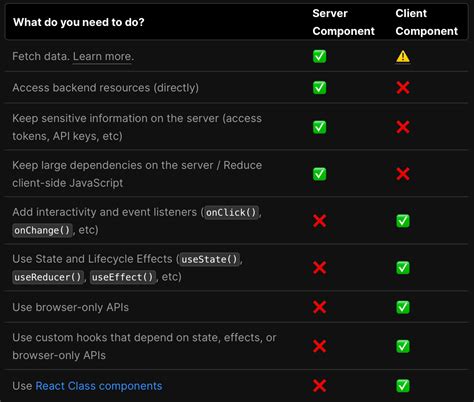Click the useEffect() code snippet
Screen dimensions: 474x402
click(122, 277)
